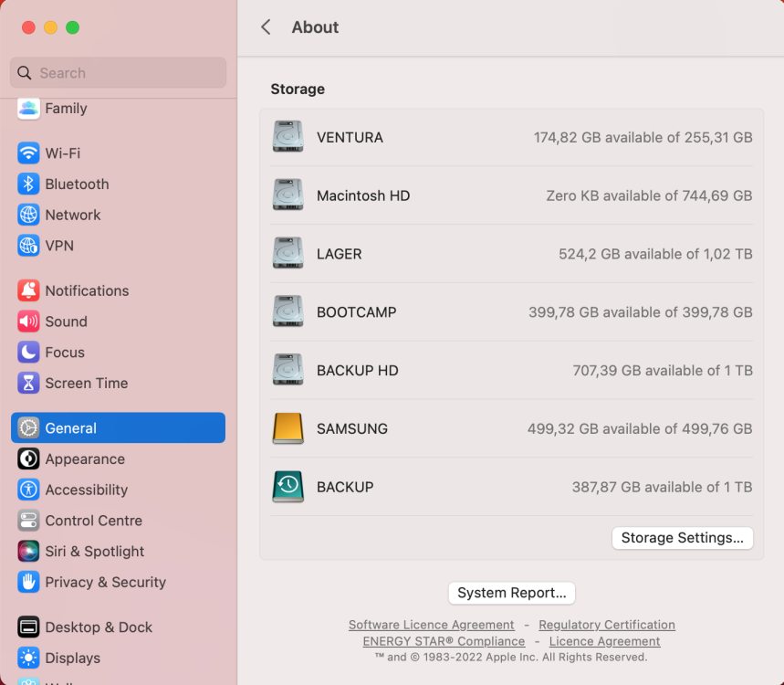
Task: Open the Screen Time hourglass icon
Action: coord(28,384)
